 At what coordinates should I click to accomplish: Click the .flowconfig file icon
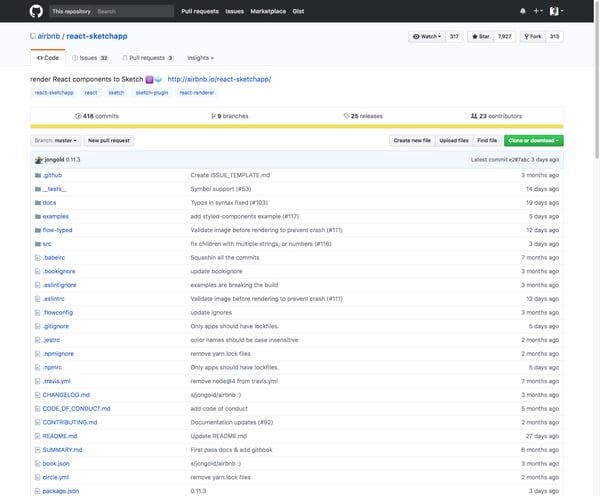coord(38,313)
